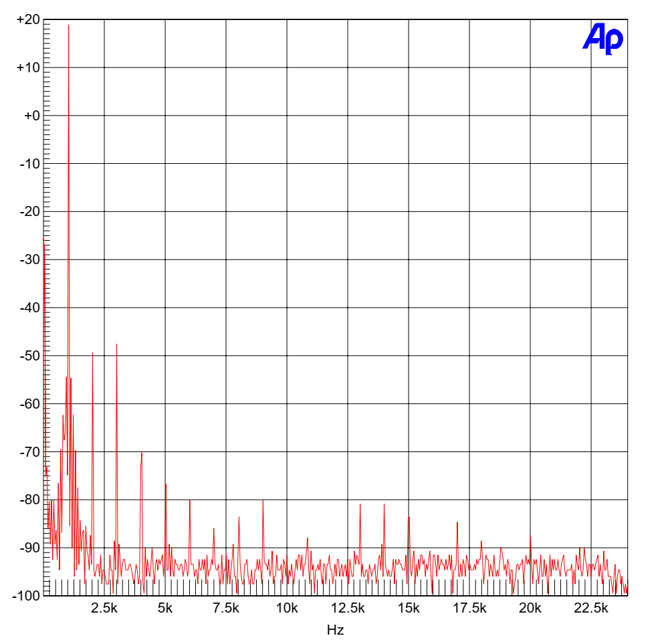Image resolution: width=672 pixels, height=640 pixels.
Task: Click the -50 y-axis label
Action: (x=29, y=356)
